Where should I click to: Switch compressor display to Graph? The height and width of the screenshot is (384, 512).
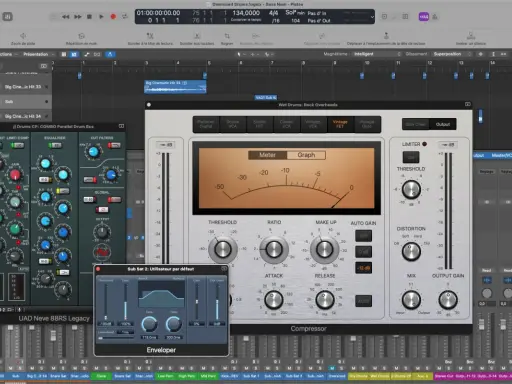pos(306,155)
